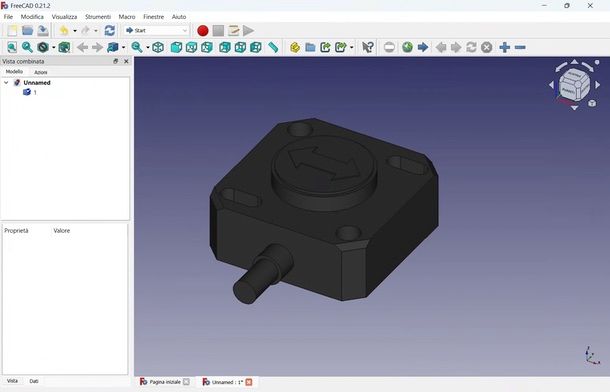Click the grey web stop-sign icon
Image resolution: width=610 pixels, height=392 pixels.
point(389,47)
